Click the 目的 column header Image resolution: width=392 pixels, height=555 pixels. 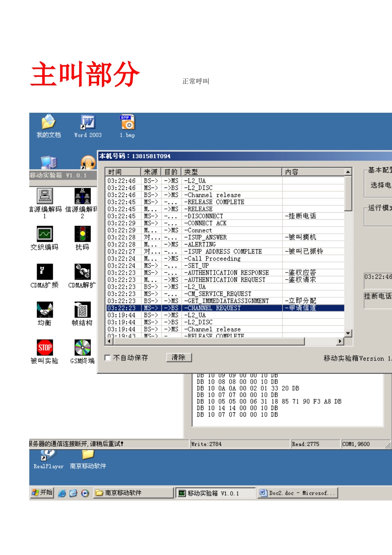click(x=172, y=172)
